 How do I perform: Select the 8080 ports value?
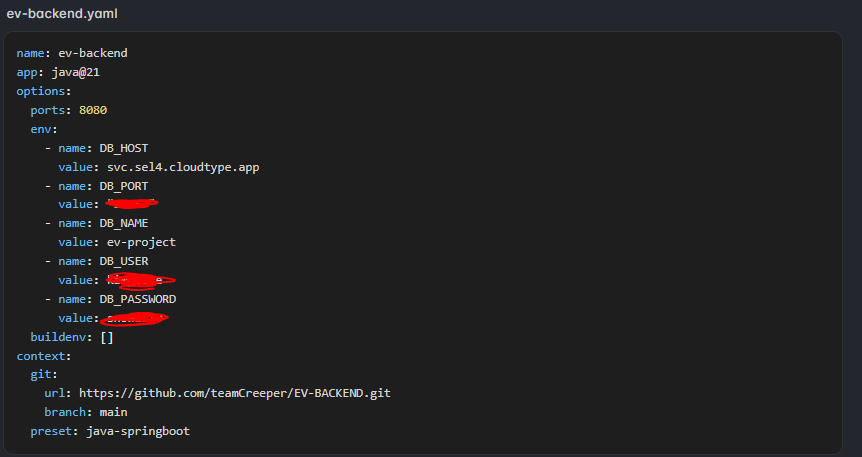pyautogui.click(x=93, y=110)
